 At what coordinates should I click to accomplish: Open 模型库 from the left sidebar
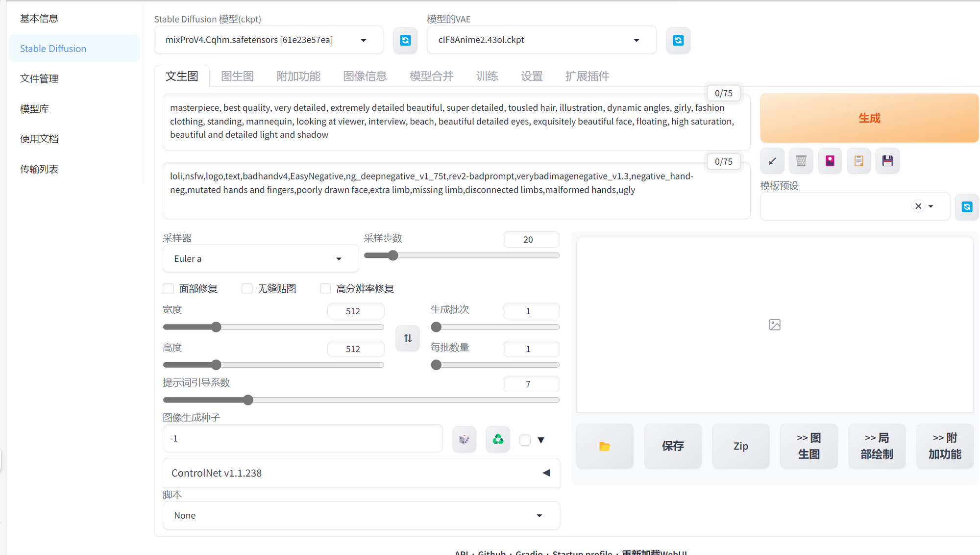pos(34,108)
